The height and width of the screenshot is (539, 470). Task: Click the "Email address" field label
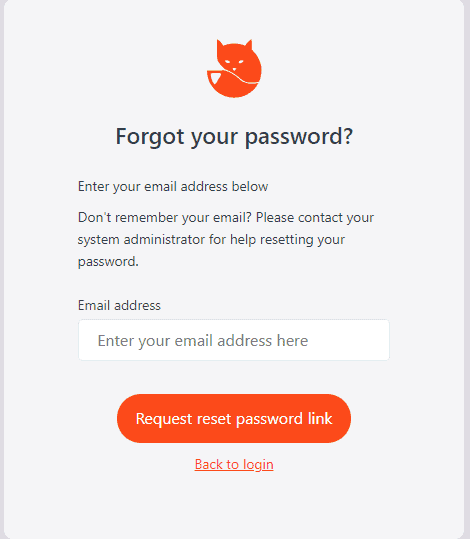(x=119, y=305)
